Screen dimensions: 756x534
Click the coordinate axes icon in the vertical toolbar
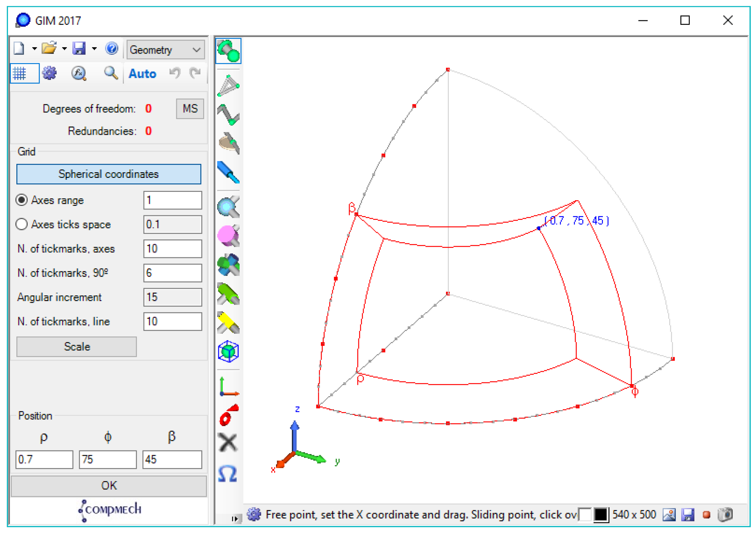point(228,387)
